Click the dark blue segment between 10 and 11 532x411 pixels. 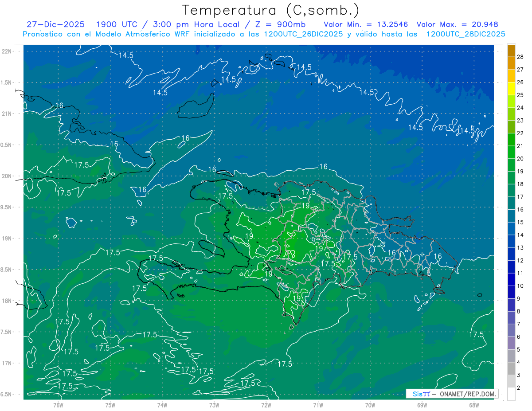[511, 279]
